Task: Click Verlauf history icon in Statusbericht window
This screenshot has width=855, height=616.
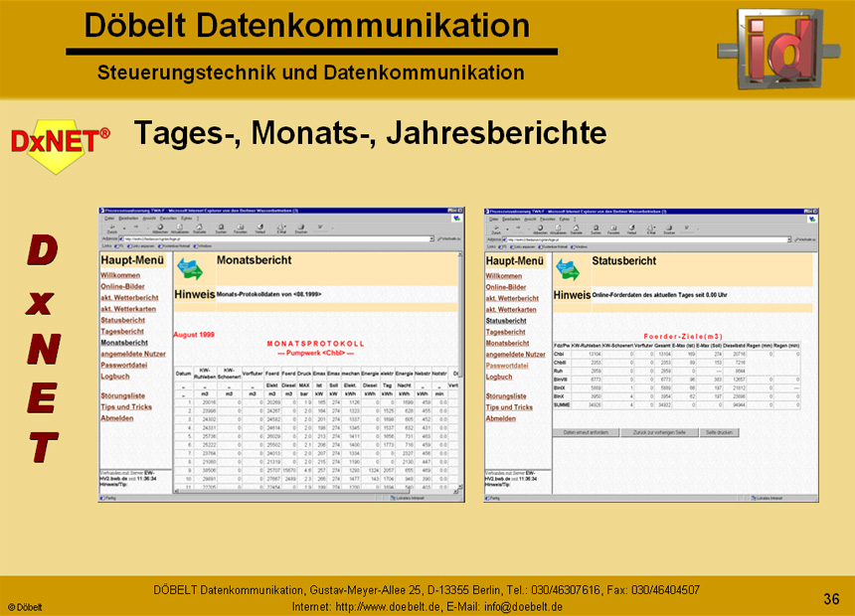Action: (631, 230)
